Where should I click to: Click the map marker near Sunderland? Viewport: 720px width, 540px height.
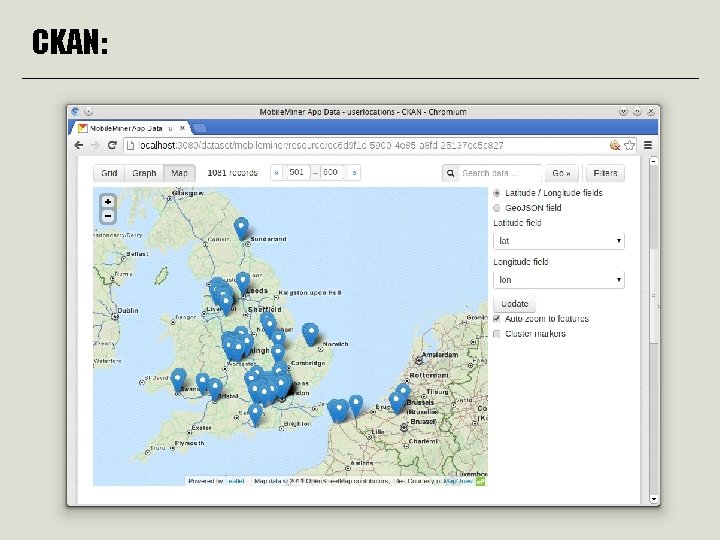[x=241, y=228]
